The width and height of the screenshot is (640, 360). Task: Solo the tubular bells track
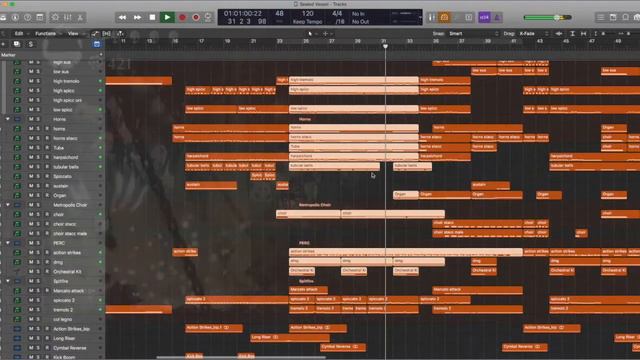[38, 167]
